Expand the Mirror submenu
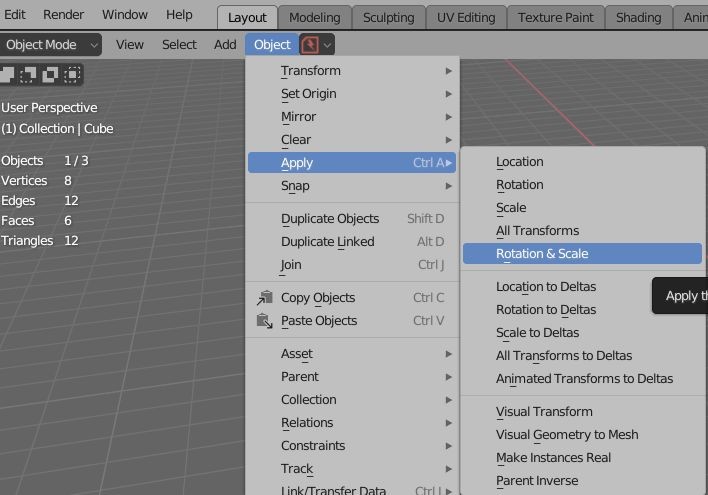Image resolution: width=708 pixels, height=495 pixels. pos(352,117)
